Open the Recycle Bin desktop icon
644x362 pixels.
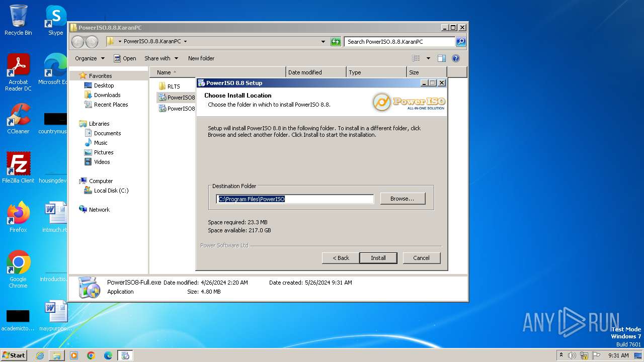tap(18, 20)
